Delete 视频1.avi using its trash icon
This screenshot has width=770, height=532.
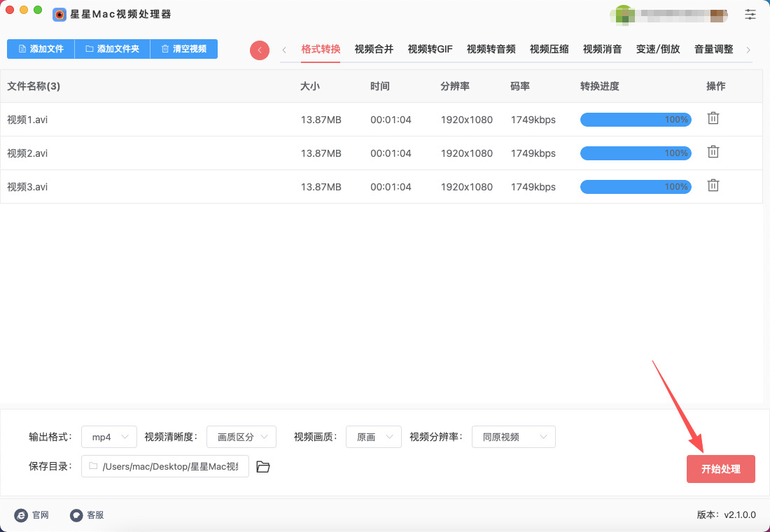713,118
